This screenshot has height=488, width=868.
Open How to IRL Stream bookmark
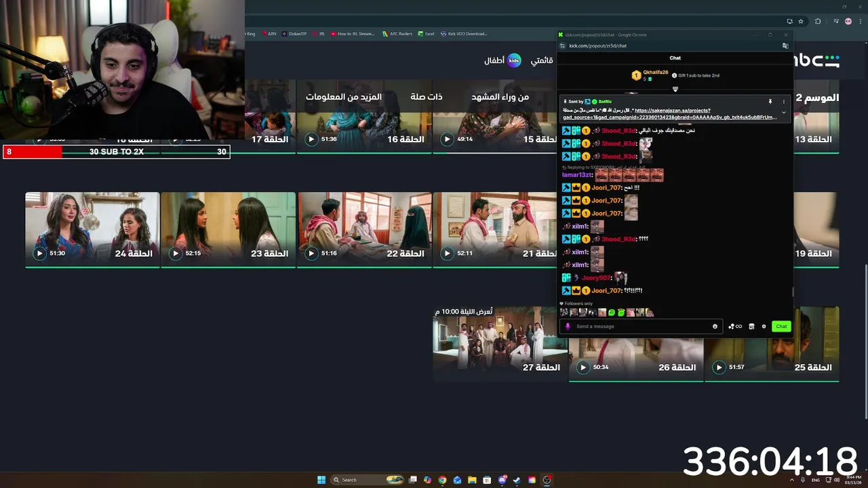353,34
